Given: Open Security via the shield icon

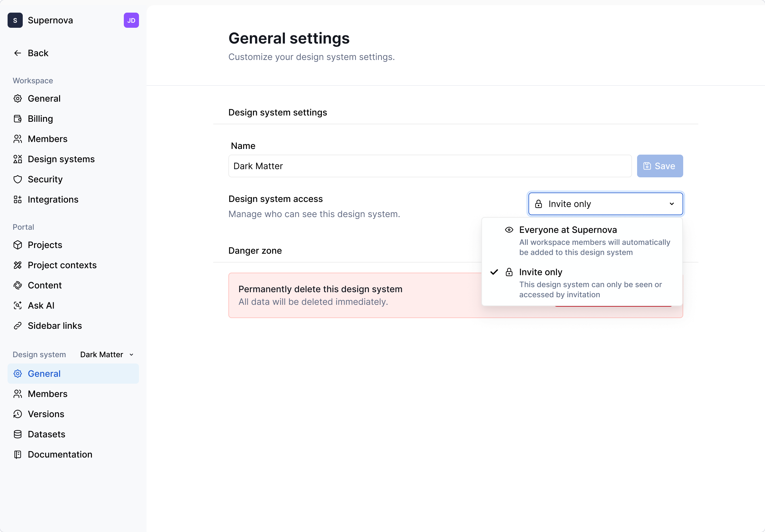Looking at the screenshot, I should point(18,179).
